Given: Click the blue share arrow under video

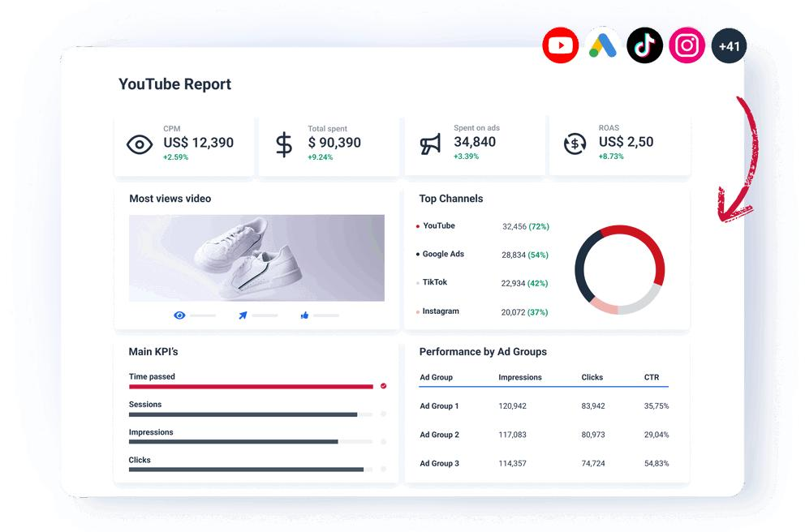Looking at the screenshot, I should point(243,315).
